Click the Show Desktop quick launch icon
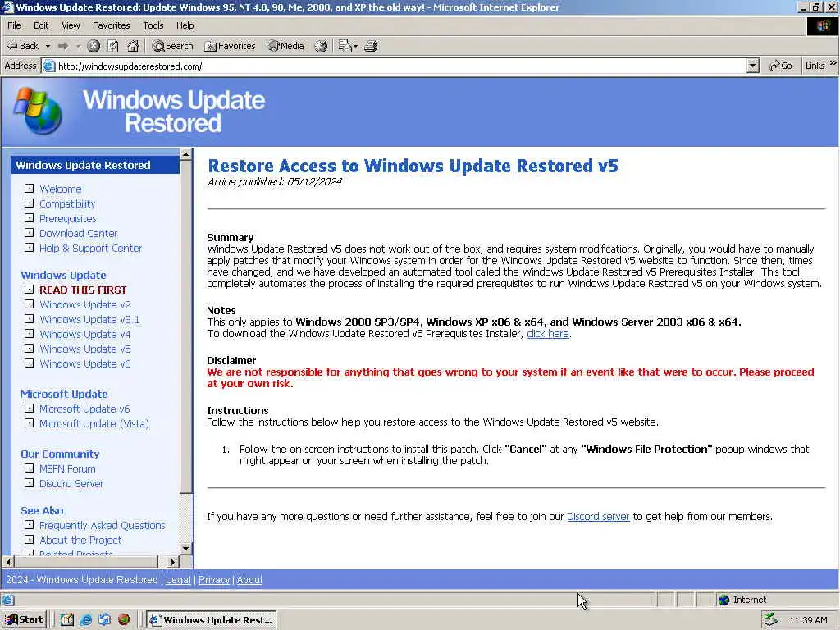This screenshot has width=840, height=630. click(x=66, y=620)
